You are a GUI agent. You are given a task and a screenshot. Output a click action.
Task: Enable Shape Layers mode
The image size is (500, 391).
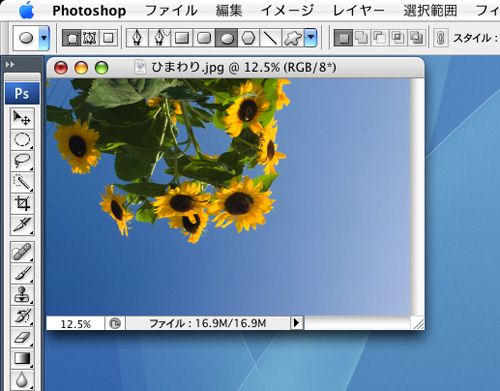click(71, 38)
